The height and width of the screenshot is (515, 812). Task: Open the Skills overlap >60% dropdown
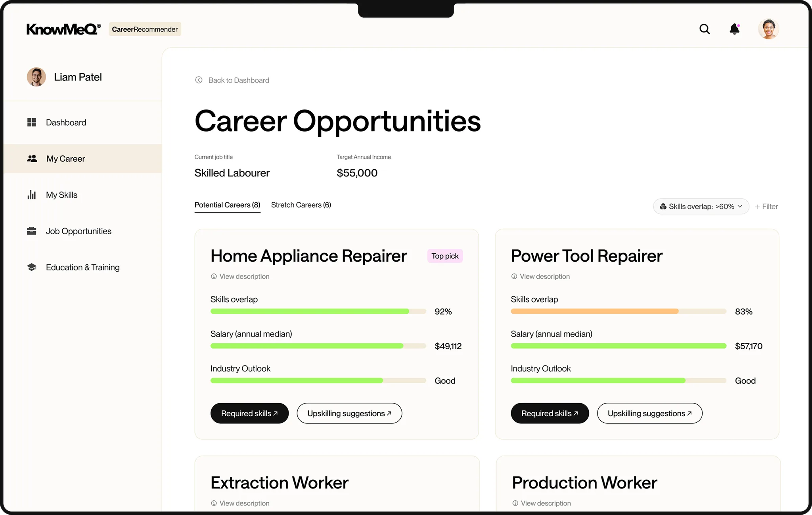point(701,207)
